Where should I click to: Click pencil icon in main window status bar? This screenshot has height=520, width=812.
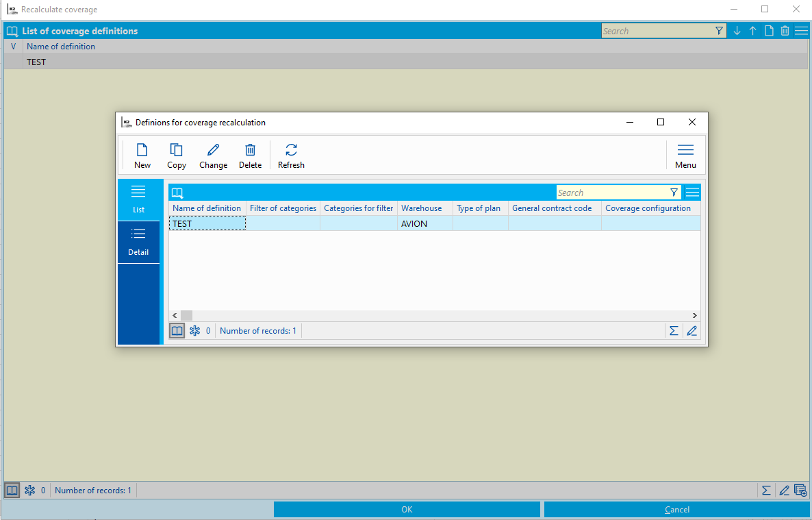coord(784,491)
